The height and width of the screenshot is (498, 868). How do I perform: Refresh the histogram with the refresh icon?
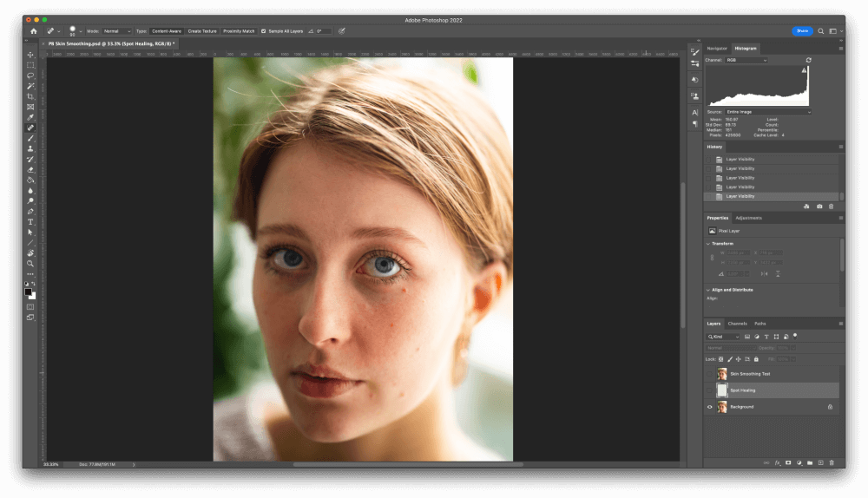[x=809, y=60]
